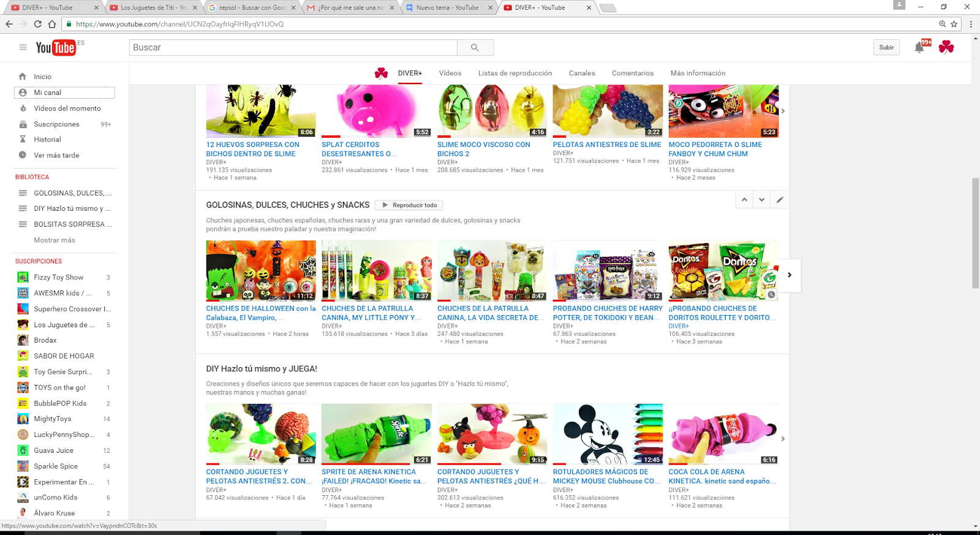
Task: Open the notifications bell icon
Action: coord(919,47)
